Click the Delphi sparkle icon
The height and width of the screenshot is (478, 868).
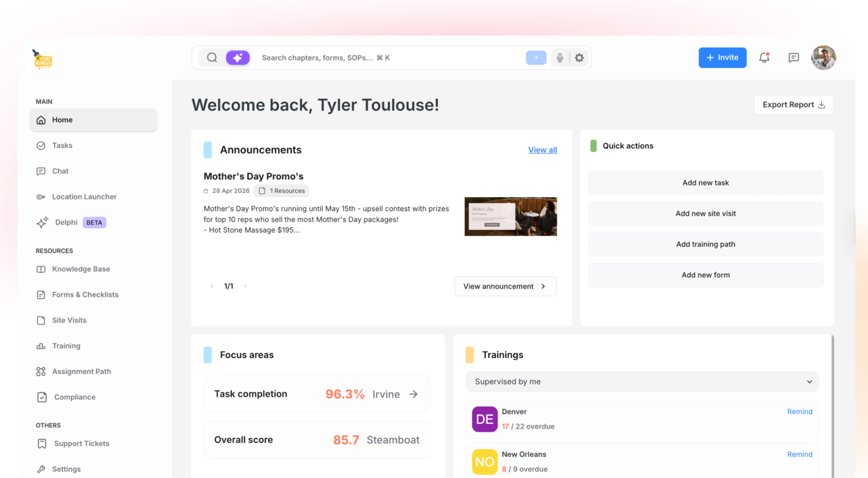42,222
